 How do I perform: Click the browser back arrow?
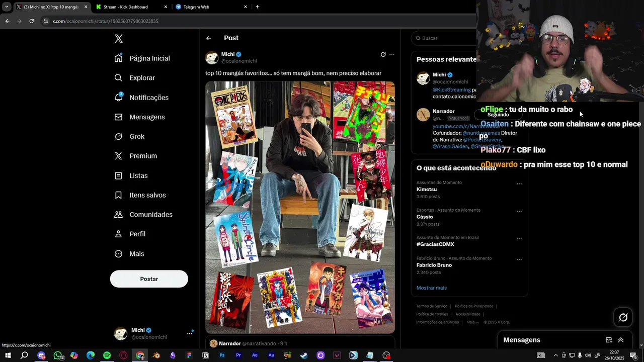coord(7,21)
